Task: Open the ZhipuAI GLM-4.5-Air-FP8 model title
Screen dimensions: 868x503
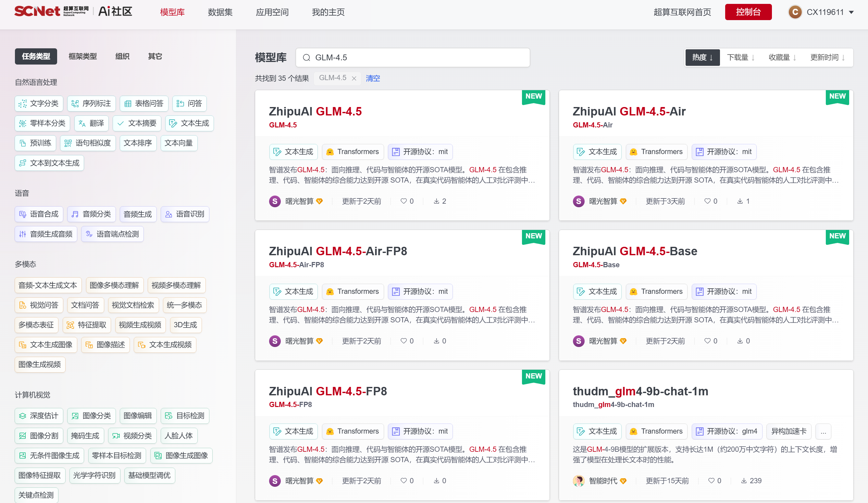Action: (338, 251)
